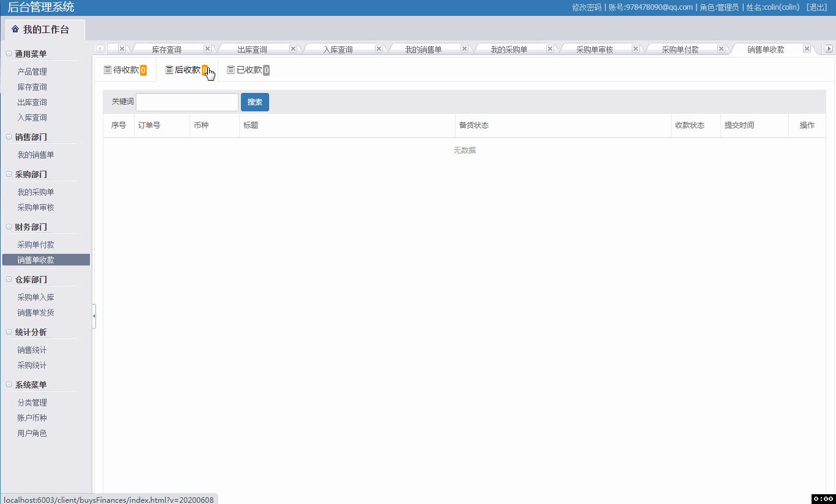
Task: Click the left tab-scroll arrow icon
Action: (x=100, y=48)
